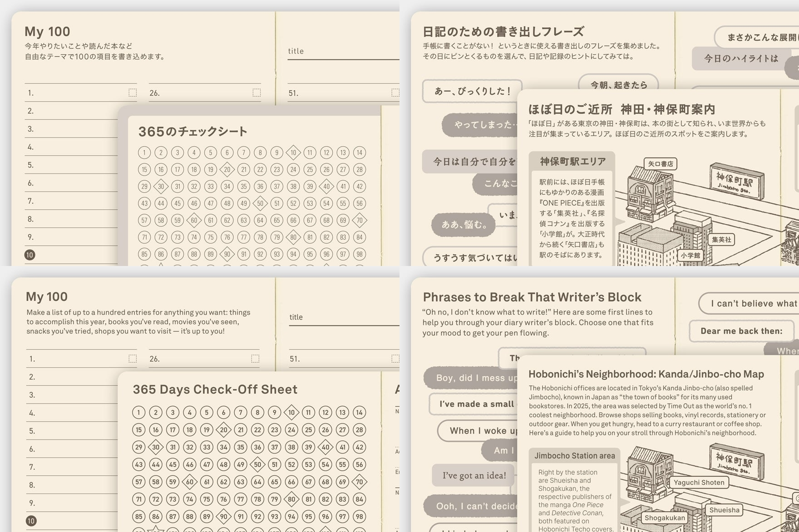The height and width of the screenshot is (532, 799).
Task: Click the 集英社 map label
Action: click(721, 240)
